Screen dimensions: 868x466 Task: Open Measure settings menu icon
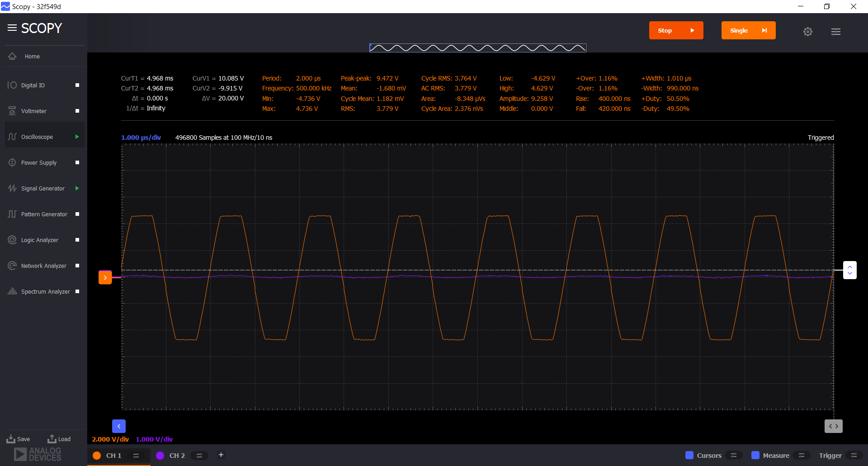click(802, 456)
